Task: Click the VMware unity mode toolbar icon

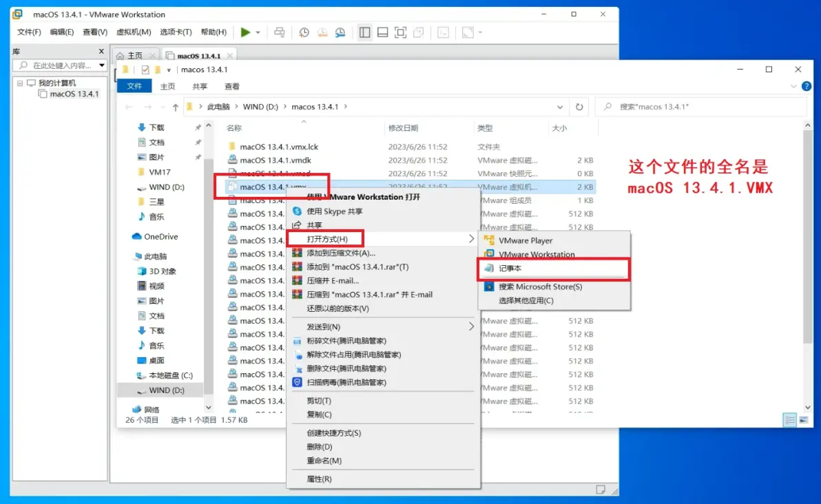Action: click(418, 32)
